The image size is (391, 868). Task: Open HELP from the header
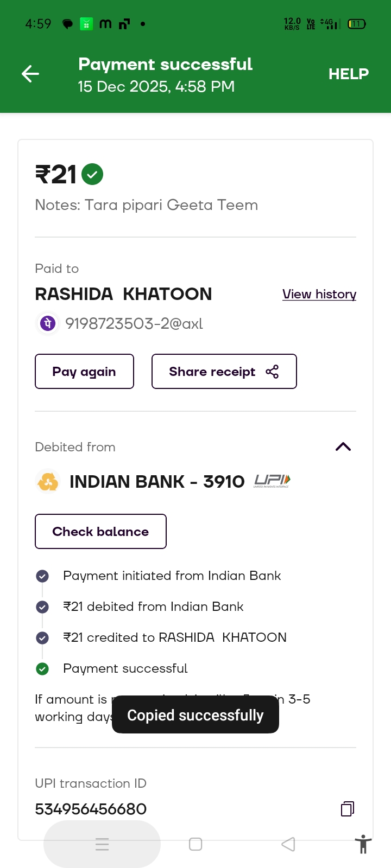click(x=349, y=74)
